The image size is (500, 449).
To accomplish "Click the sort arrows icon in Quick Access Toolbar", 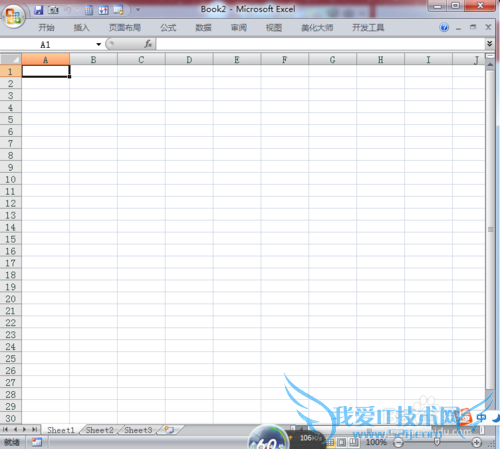I will click(104, 10).
